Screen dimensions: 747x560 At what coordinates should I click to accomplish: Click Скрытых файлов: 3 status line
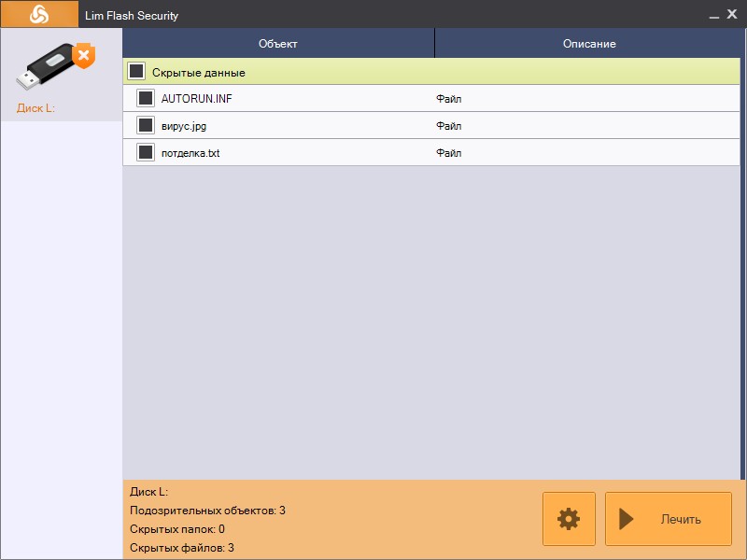[182, 548]
